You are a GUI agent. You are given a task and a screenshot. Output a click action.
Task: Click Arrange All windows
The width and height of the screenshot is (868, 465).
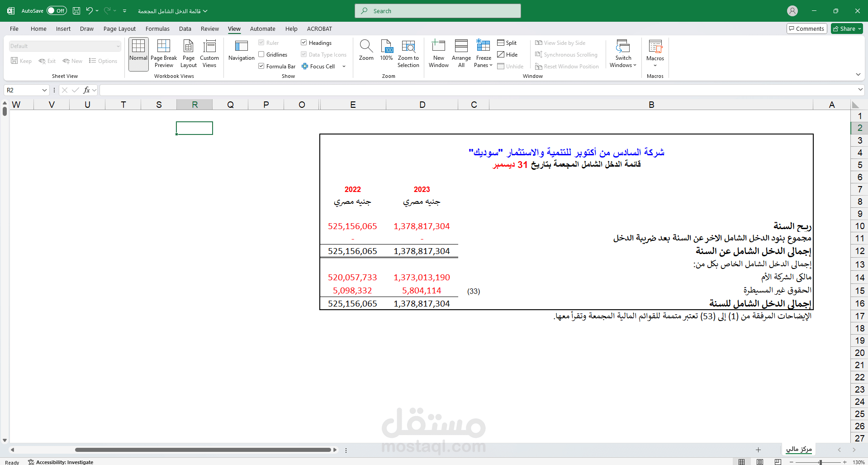pyautogui.click(x=461, y=54)
